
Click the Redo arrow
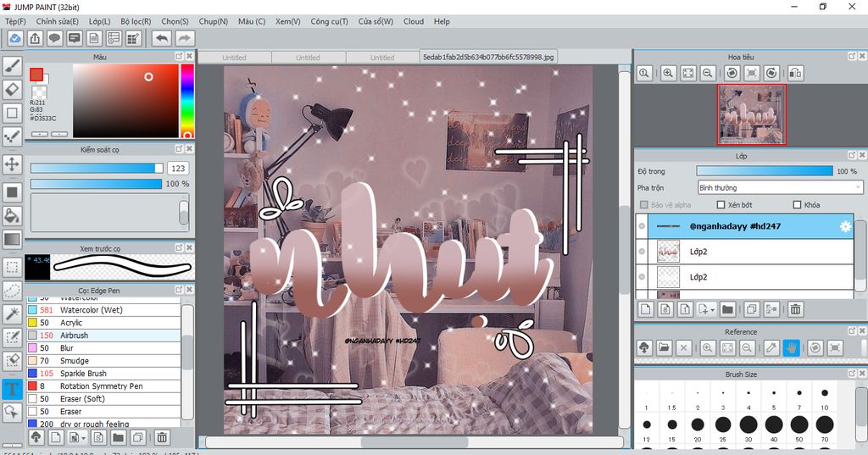click(185, 38)
